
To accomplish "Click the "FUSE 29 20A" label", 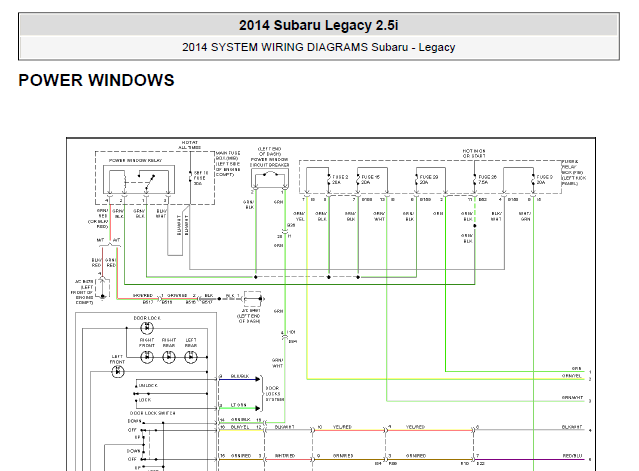I will pyautogui.click(x=429, y=180).
